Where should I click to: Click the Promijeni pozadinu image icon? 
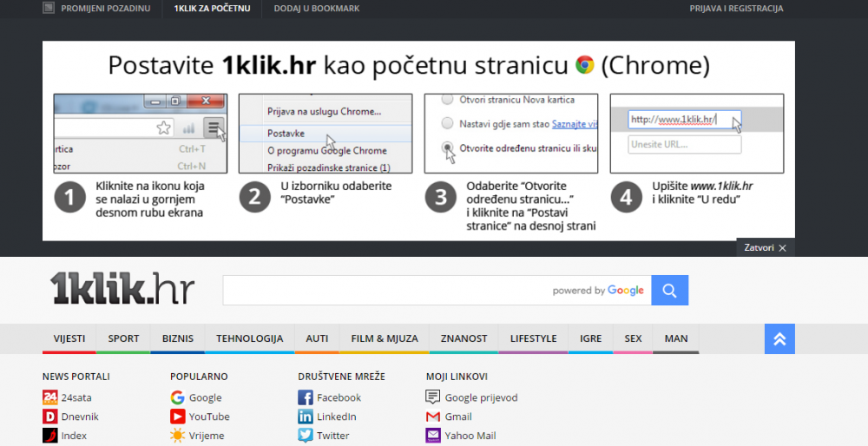(49, 8)
